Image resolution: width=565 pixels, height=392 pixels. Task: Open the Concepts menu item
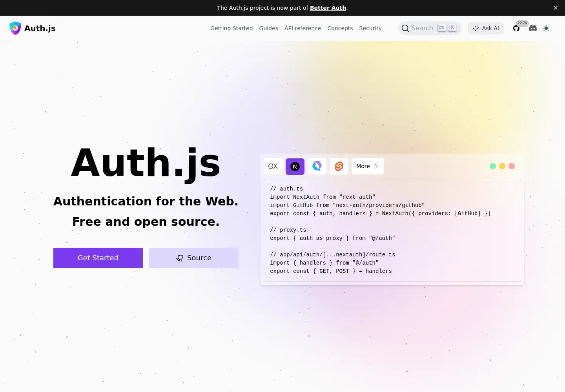340,28
